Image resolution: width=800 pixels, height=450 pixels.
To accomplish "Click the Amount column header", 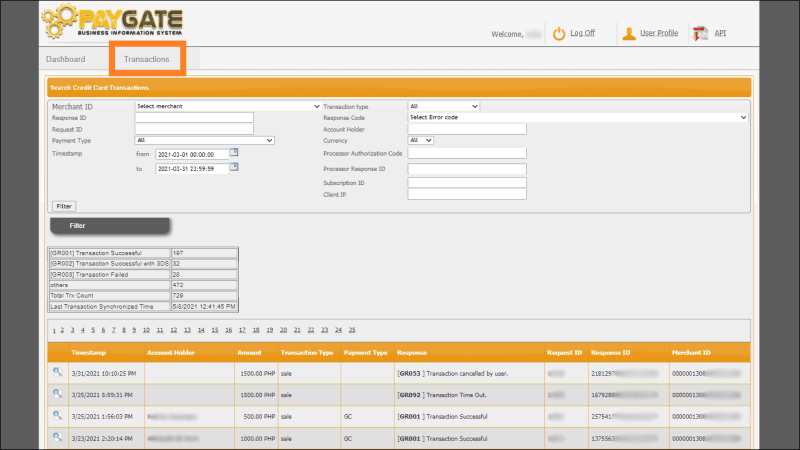I will pyautogui.click(x=249, y=353).
